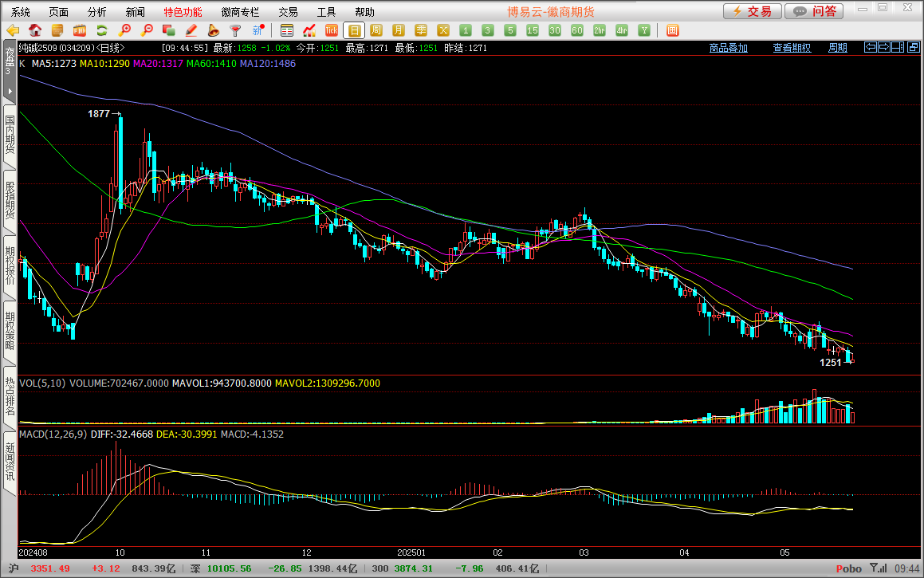
Task: Restore chart pane window icon
Action: tap(914, 47)
